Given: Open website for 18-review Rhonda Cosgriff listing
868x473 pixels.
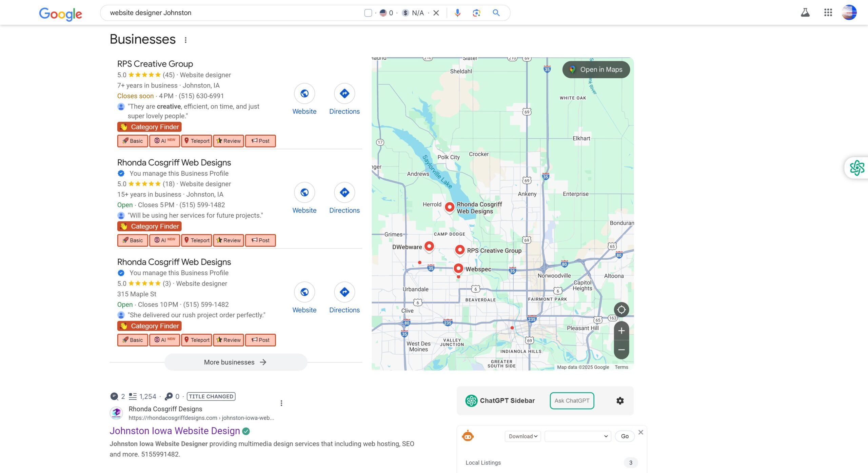Looking at the screenshot, I should 304,192.
